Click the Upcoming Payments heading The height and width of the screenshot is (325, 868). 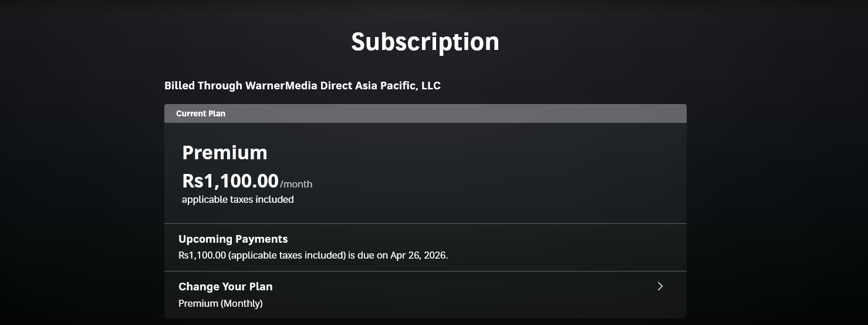(233, 239)
